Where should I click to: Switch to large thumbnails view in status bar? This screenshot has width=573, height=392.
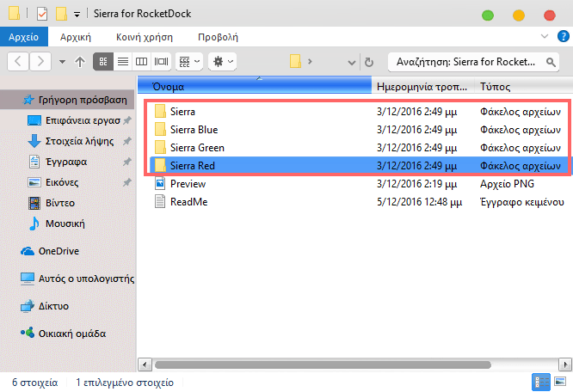[560, 382]
